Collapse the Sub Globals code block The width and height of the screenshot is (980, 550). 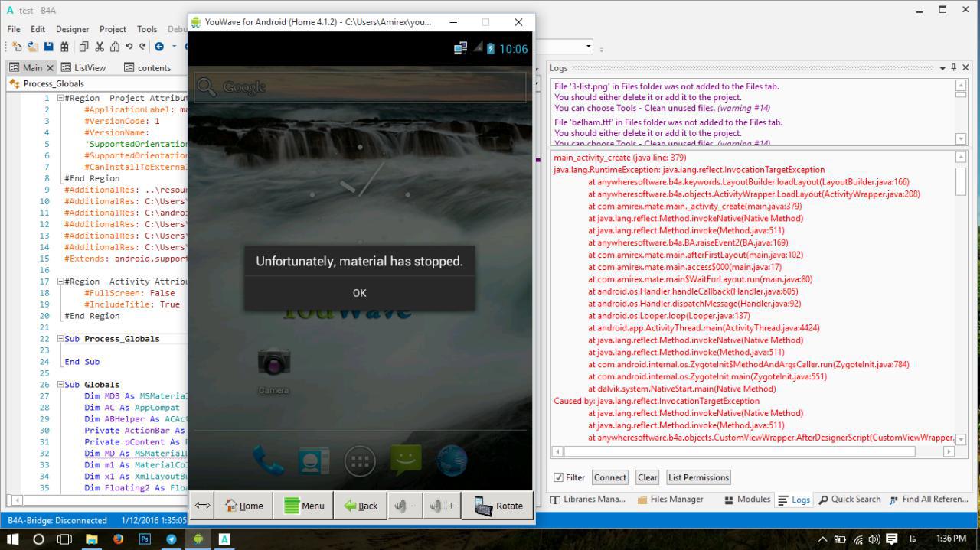60,385
